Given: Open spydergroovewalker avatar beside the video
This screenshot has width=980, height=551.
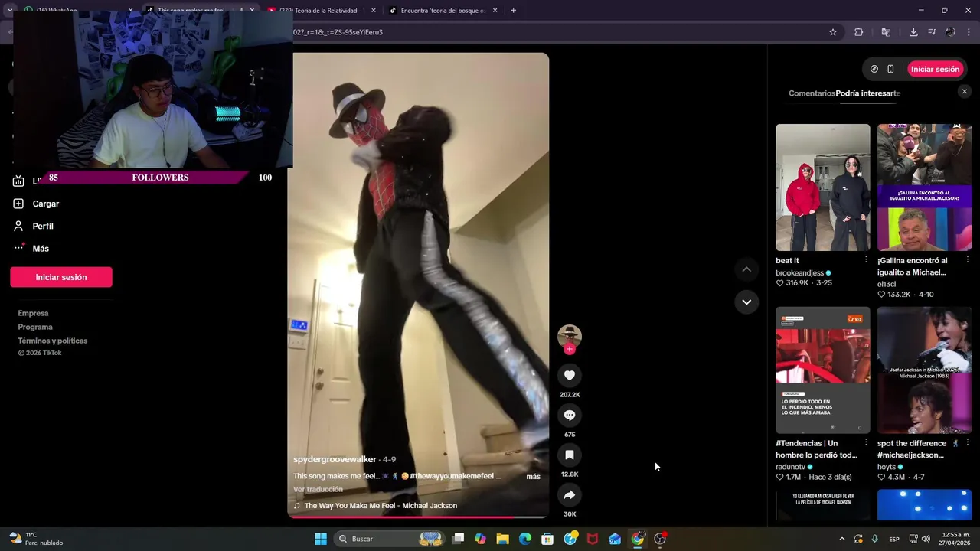Looking at the screenshot, I should (570, 336).
